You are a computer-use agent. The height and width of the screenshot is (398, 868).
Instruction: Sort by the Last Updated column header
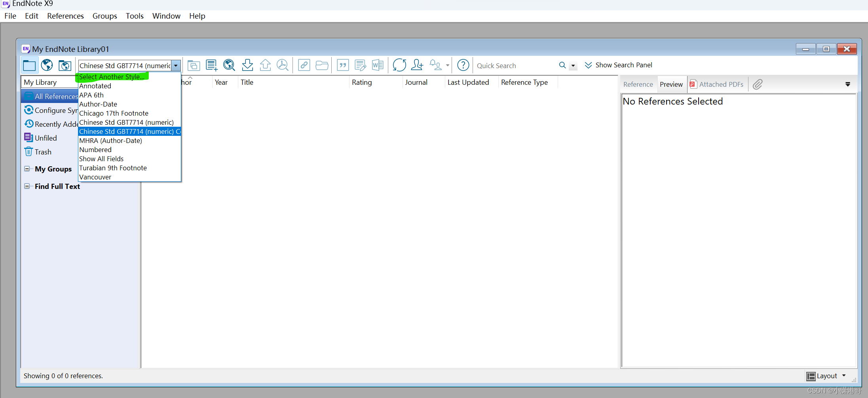(471, 82)
